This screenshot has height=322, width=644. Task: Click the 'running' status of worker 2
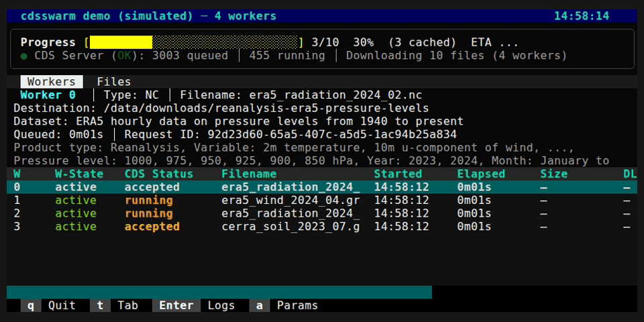click(x=149, y=213)
